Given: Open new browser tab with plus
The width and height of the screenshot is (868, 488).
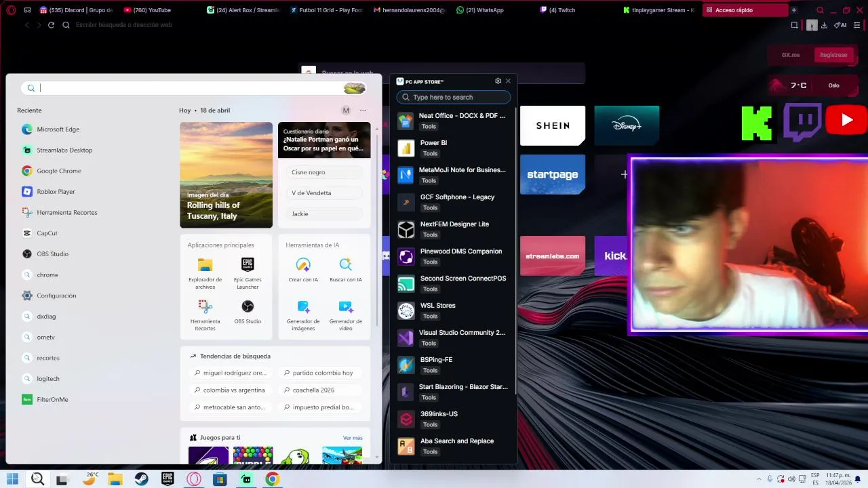Looking at the screenshot, I should [794, 10].
